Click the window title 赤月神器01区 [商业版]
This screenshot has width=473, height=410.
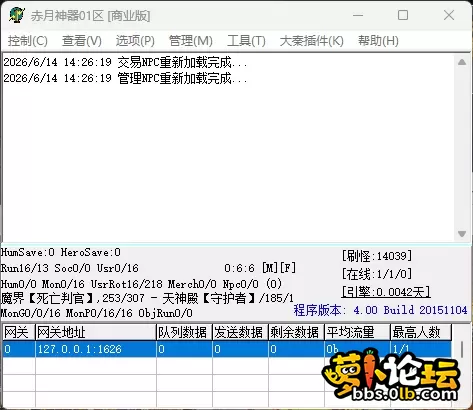91,16
